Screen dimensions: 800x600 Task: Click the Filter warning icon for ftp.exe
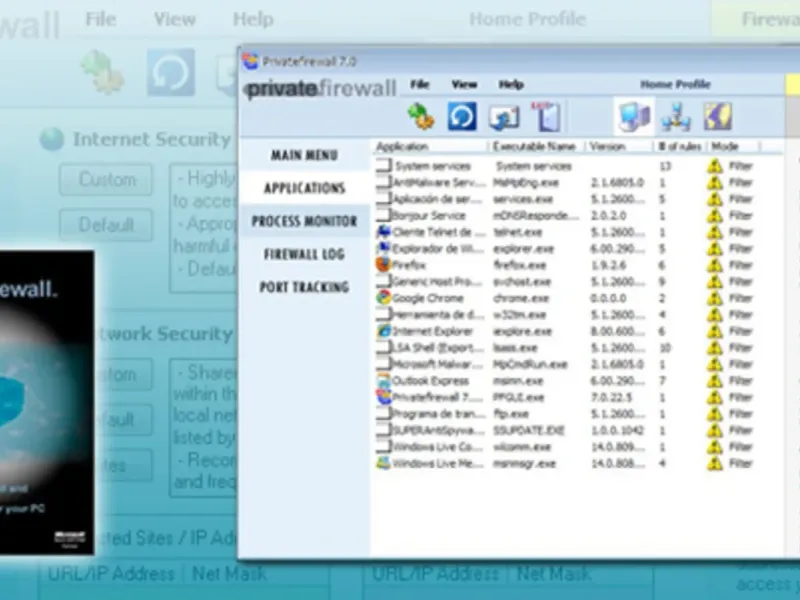[715, 414]
